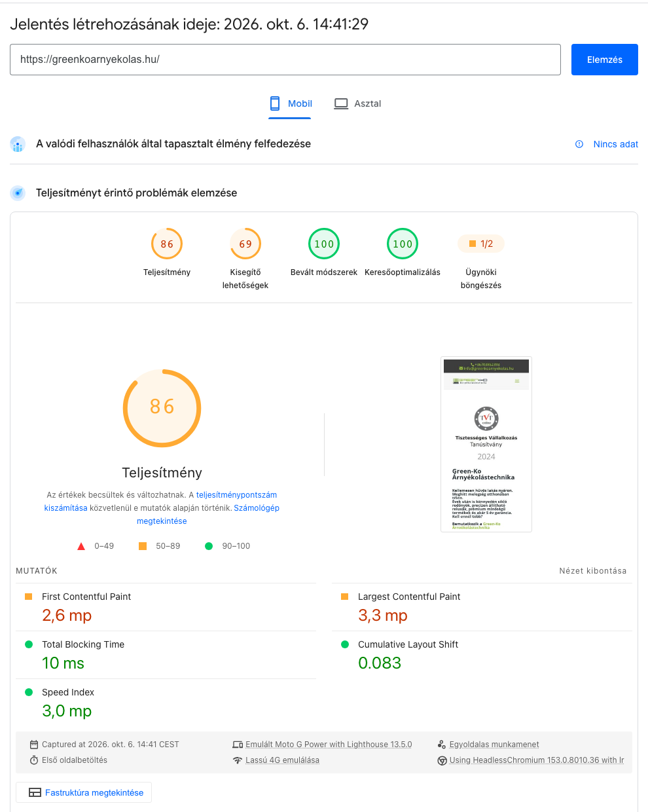Click the Cumulative Layout Shift metric label
The height and width of the screenshot is (812, 648).
click(408, 644)
